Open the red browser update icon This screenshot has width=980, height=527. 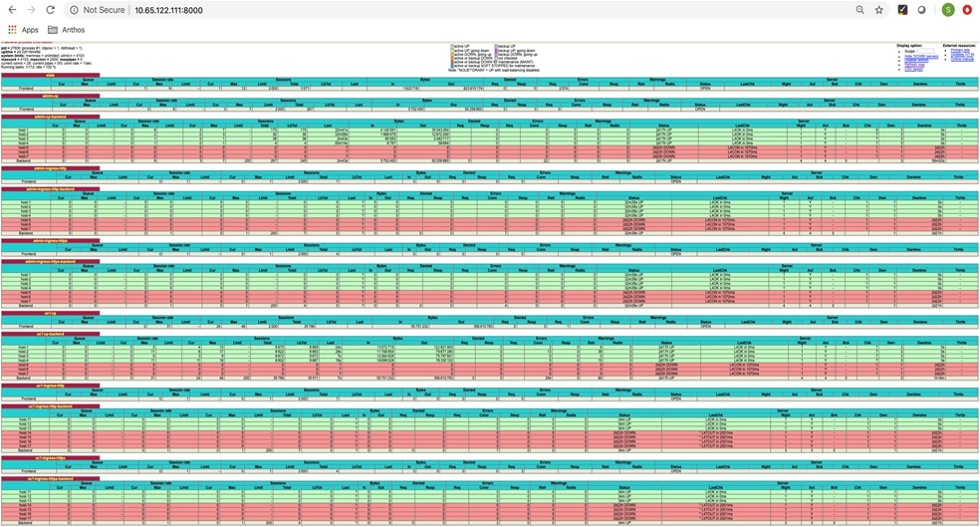pyautogui.click(x=967, y=10)
